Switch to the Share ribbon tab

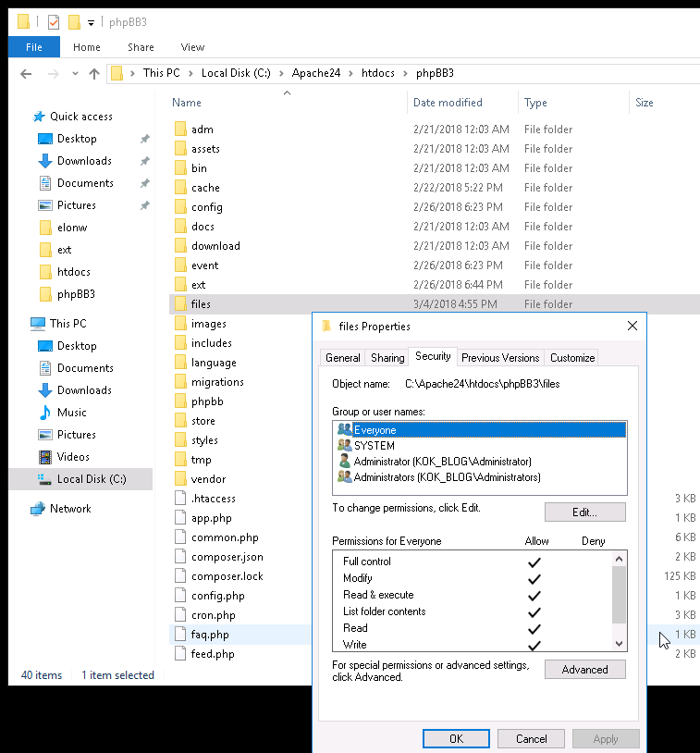point(141,47)
